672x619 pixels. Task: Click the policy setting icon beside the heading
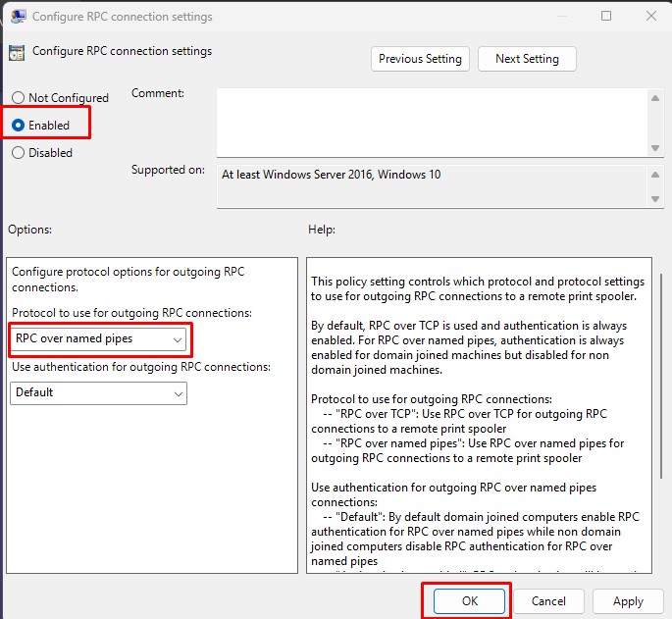tap(17, 53)
